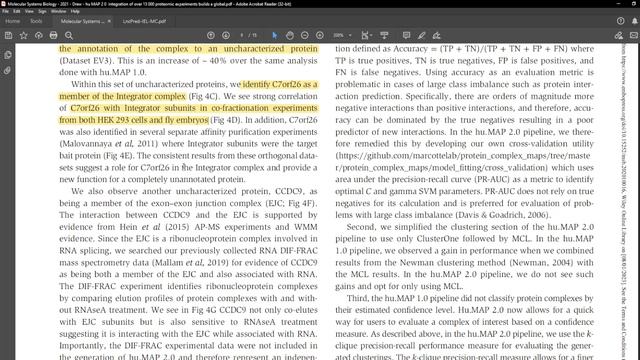The width and height of the screenshot is (640, 360).
Task: Zoom out with the minus circle icon
Action: (305, 36)
